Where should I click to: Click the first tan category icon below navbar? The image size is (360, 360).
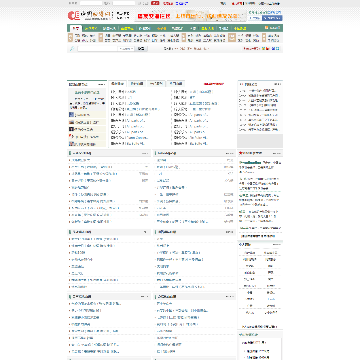pyautogui.click(x=70, y=37)
